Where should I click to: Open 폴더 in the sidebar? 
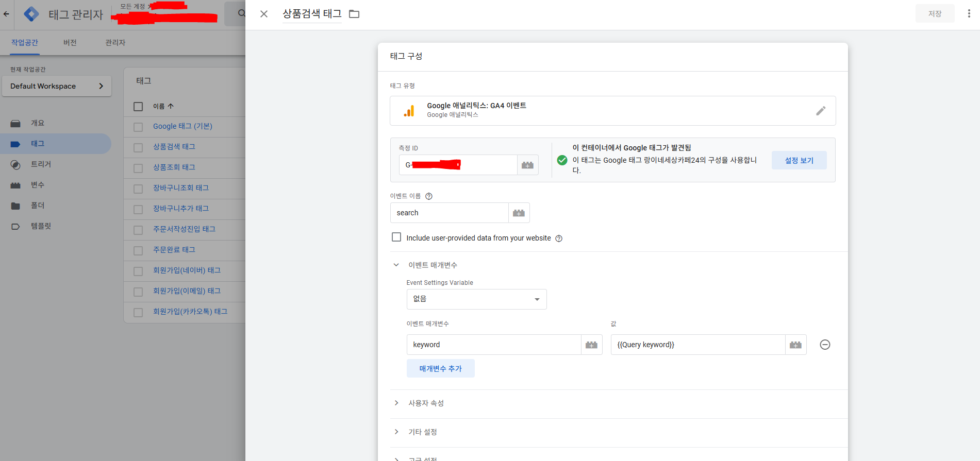56,206
